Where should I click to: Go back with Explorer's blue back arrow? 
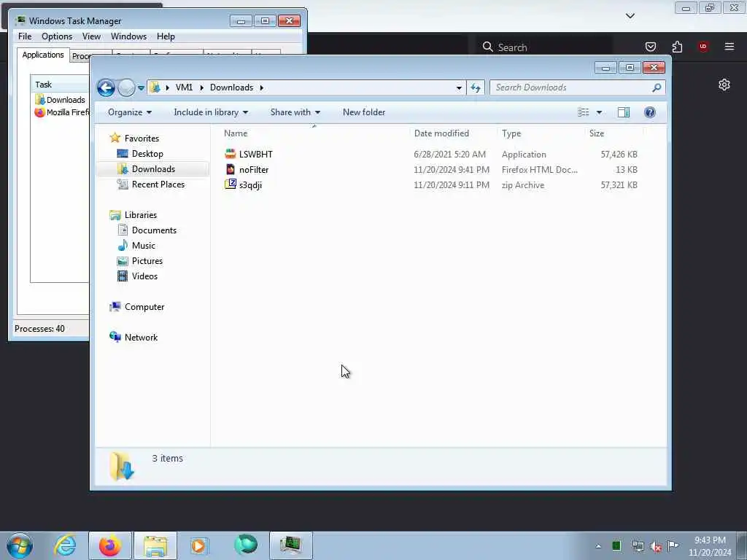pos(106,87)
